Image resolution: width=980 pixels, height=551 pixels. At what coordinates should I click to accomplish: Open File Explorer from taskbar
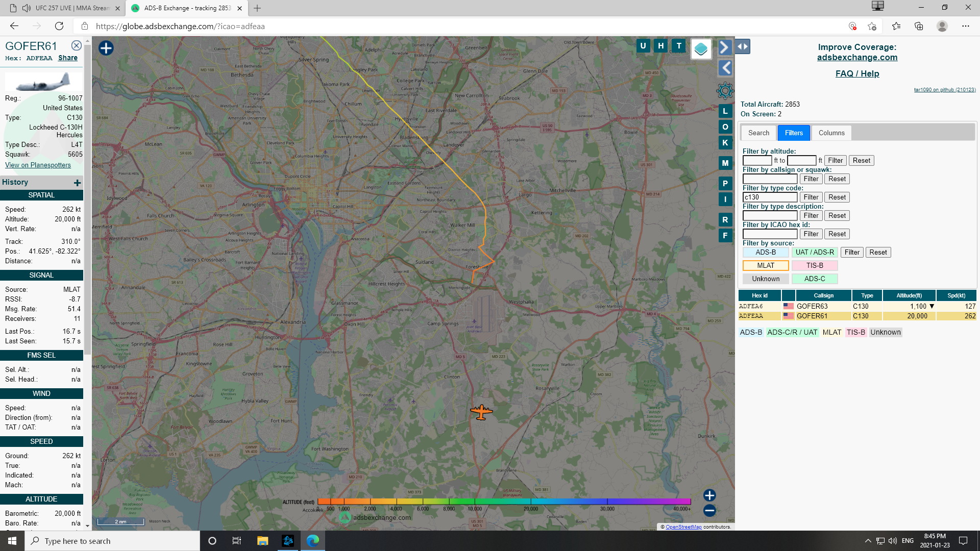[262, 541]
